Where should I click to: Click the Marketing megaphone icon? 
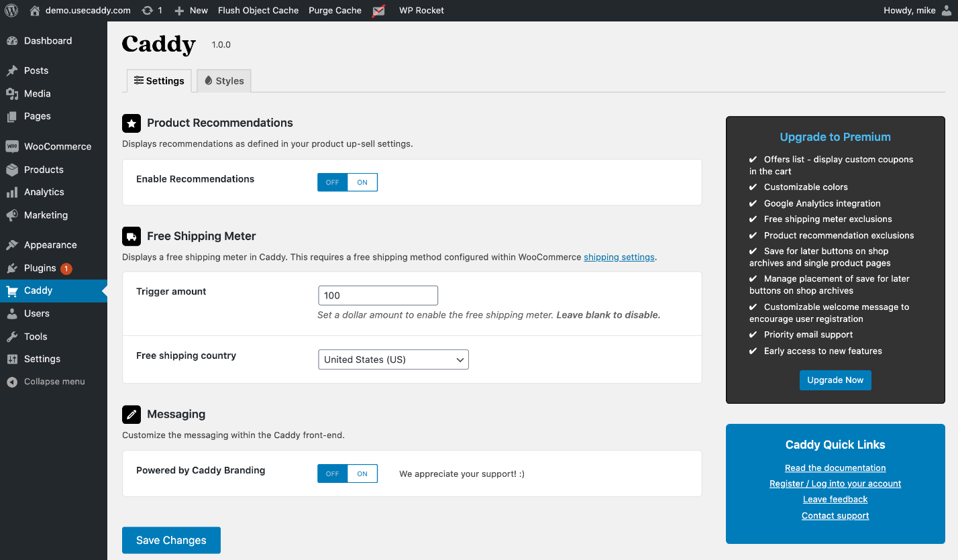12,215
